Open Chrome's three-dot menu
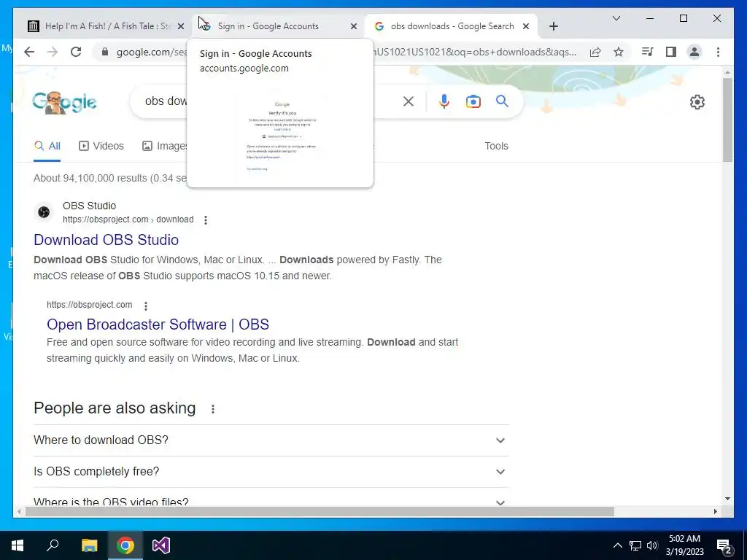Image resolution: width=747 pixels, height=560 pixels. pyautogui.click(x=718, y=52)
